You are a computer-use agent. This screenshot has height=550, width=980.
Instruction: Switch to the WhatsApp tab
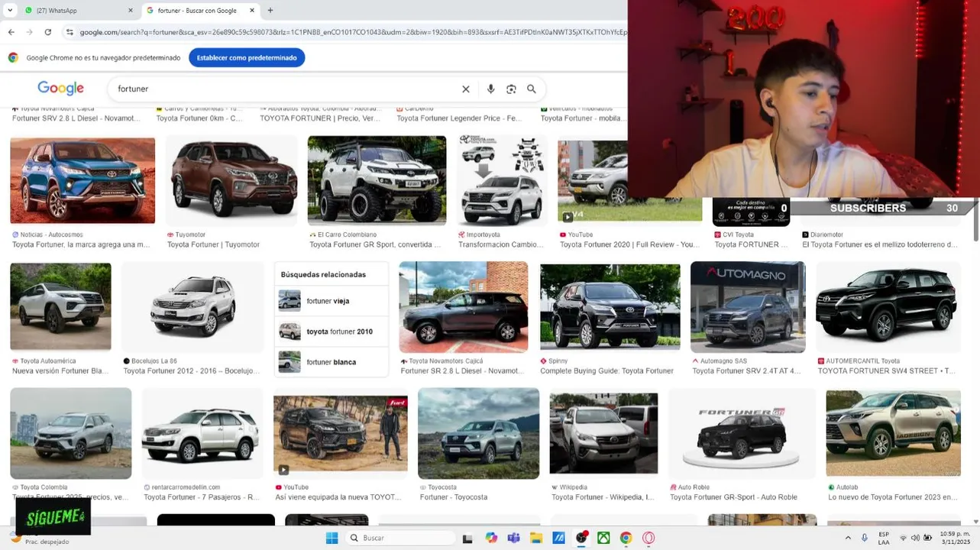tap(77, 11)
